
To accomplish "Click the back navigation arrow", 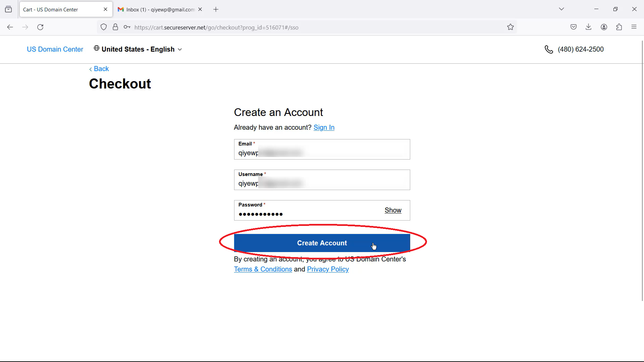I will pyautogui.click(x=10, y=27).
